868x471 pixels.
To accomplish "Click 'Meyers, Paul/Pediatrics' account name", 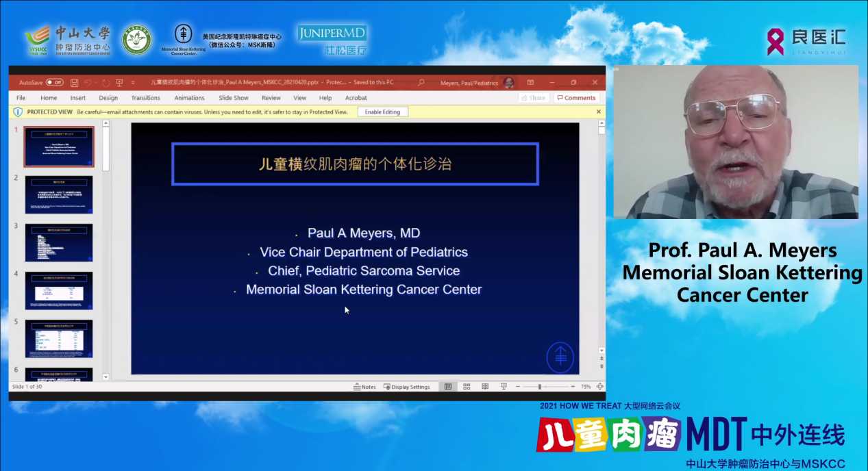I will point(469,83).
